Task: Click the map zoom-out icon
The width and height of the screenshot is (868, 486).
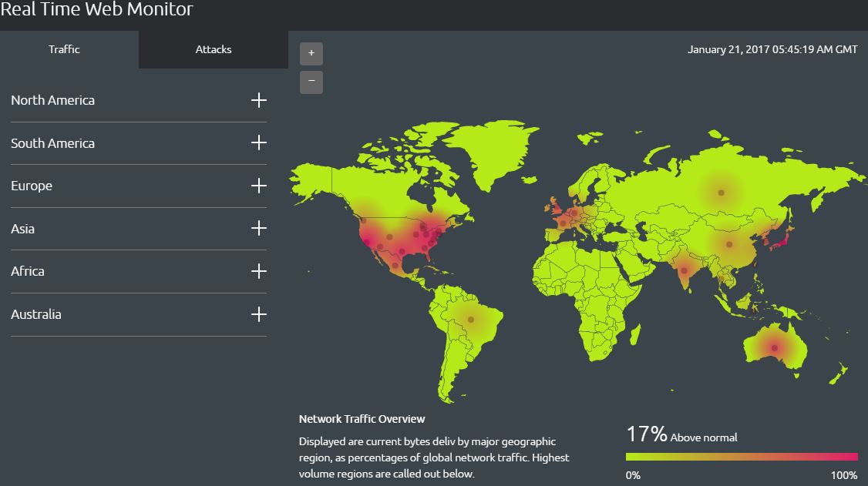Action: point(311,82)
